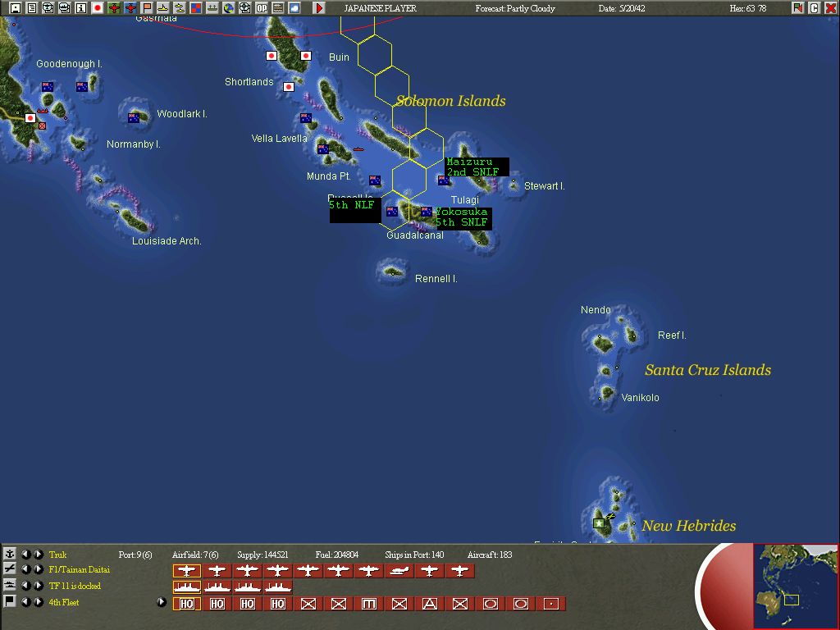This screenshot has height=630, width=840.
Task: Select the land unit icon with single dot
Action: [550, 604]
